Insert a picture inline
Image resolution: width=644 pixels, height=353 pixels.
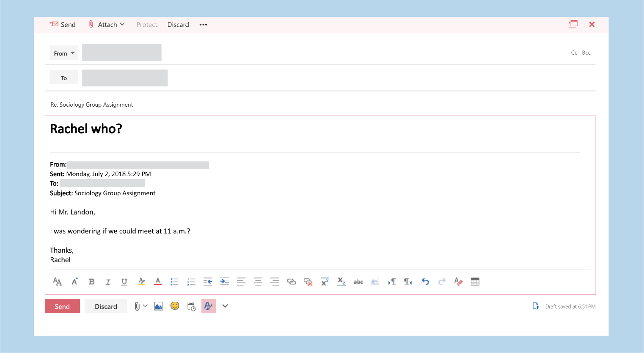158,306
